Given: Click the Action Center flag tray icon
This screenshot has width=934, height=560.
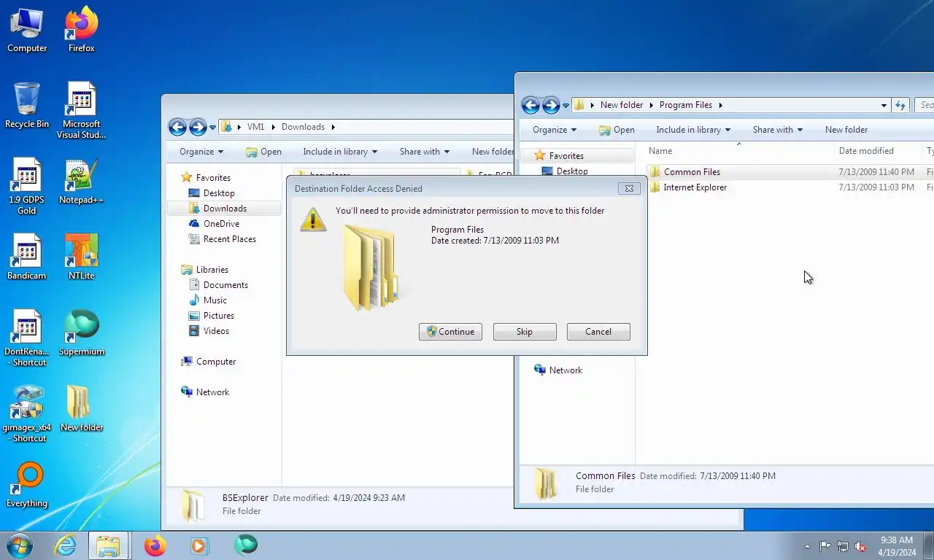Looking at the screenshot, I should point(825,546).
